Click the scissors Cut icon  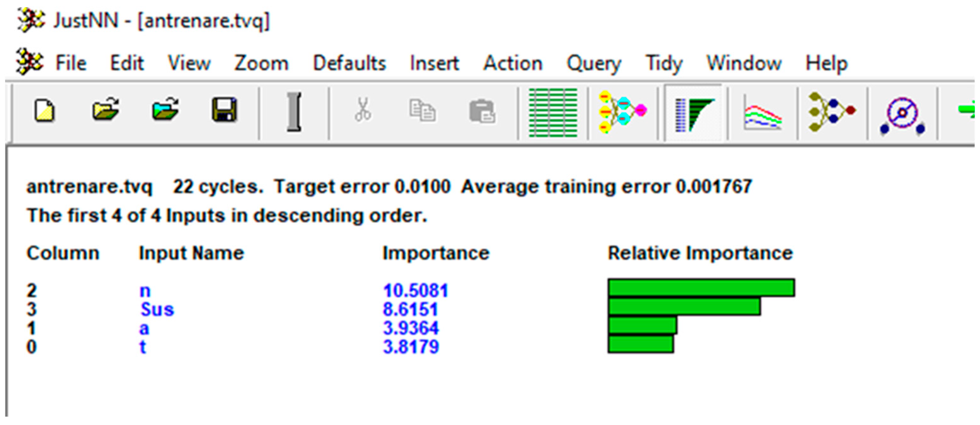pos(362,110)
